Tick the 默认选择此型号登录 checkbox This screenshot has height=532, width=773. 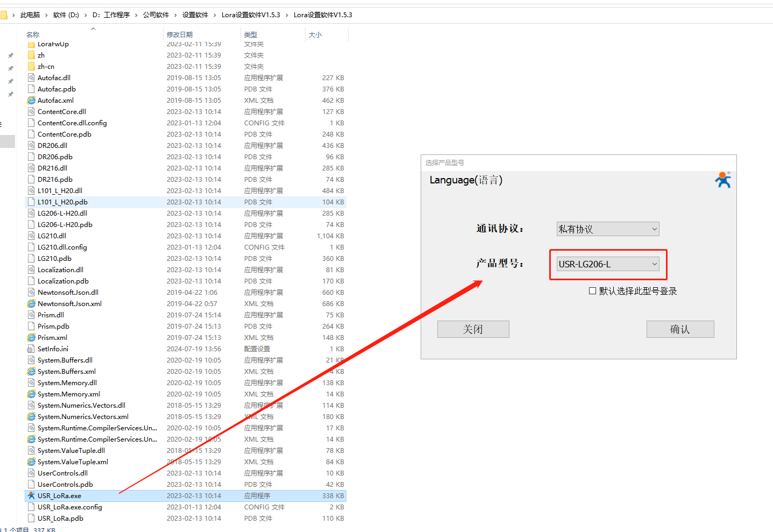[x=592, y=290]
